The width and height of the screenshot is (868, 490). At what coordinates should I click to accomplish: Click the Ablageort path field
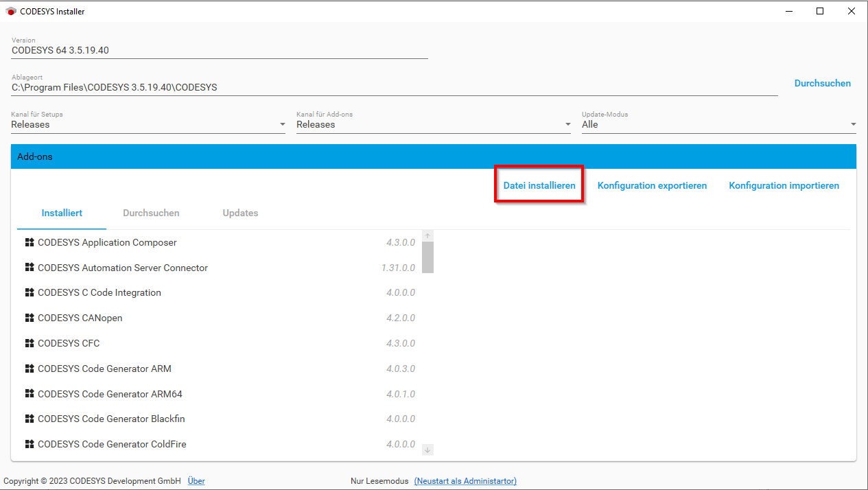pos(395,87)
